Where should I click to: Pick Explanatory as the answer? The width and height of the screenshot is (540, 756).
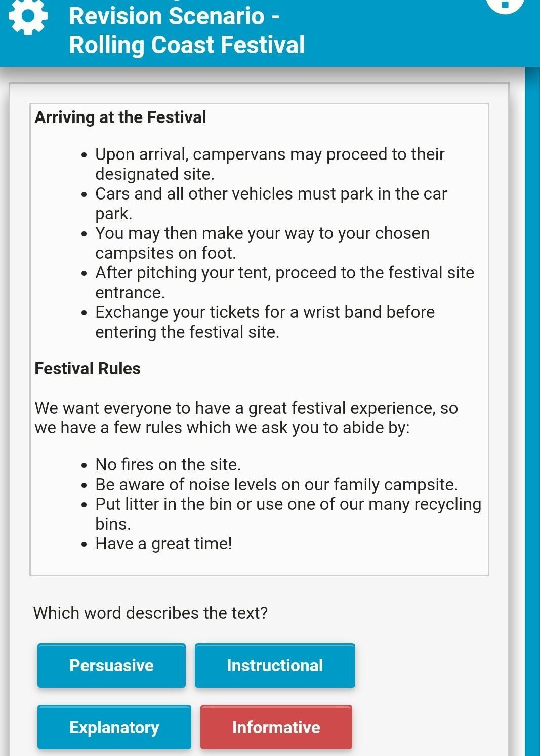(114, 727)
